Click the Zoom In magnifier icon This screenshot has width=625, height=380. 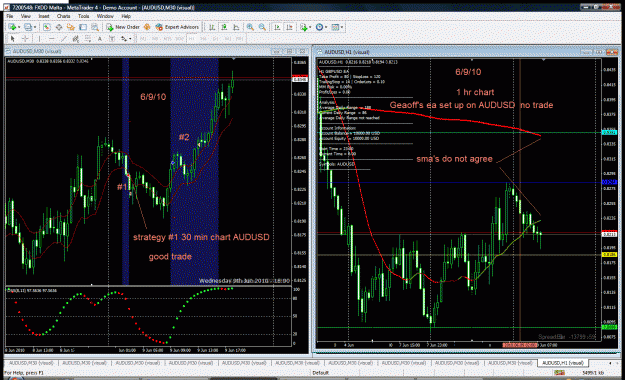(250, 27)
